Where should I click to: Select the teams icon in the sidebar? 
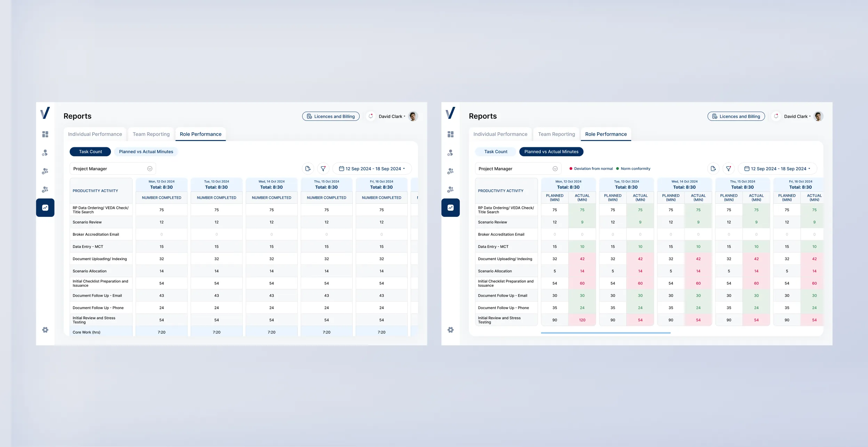(x=45, y=171)
